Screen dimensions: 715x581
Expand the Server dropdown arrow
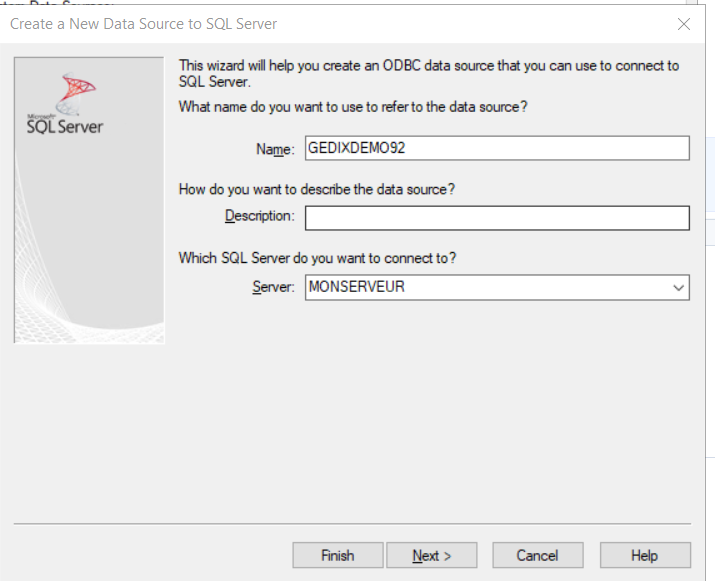679,288
